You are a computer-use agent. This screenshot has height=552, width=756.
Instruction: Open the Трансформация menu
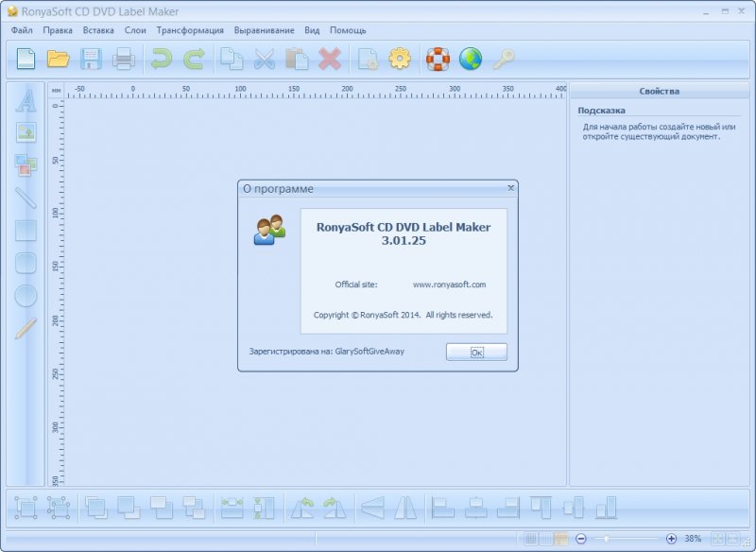190,30
